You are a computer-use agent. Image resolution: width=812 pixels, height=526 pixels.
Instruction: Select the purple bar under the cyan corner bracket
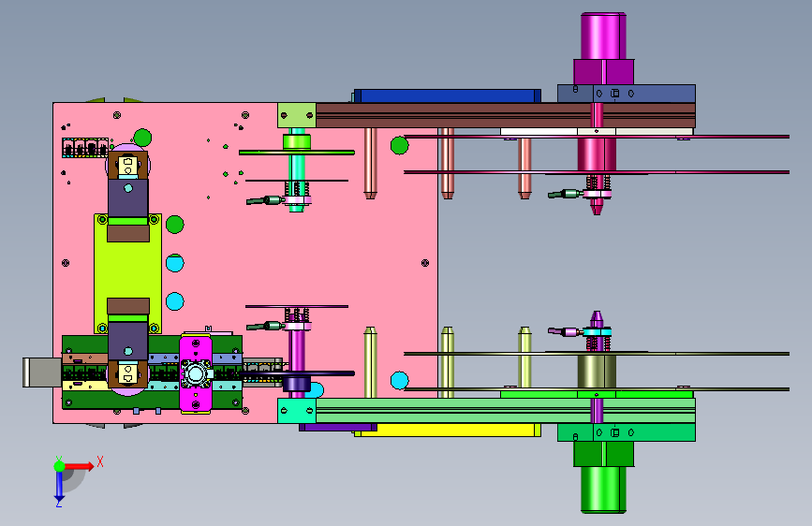click(338, 427)
